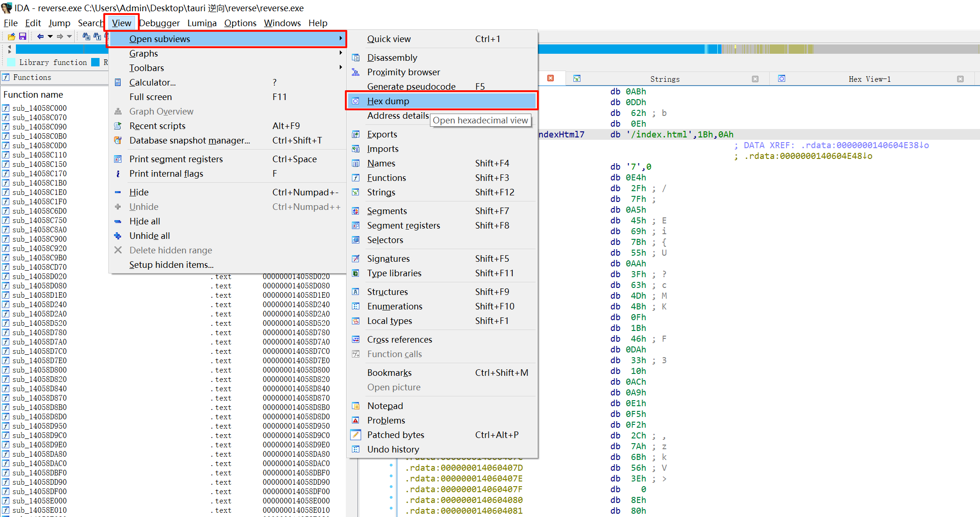Open back history dropdown arrow

[x=50, y=36]
